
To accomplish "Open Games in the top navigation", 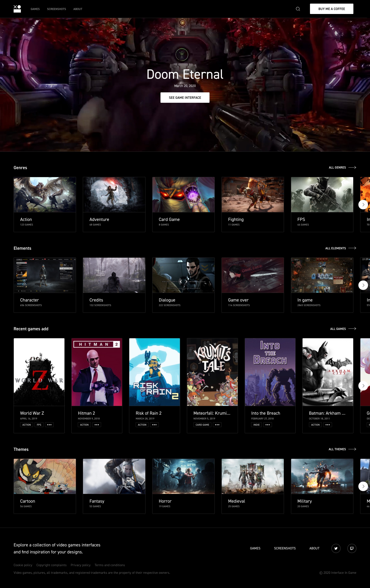I will coord(35,9).
